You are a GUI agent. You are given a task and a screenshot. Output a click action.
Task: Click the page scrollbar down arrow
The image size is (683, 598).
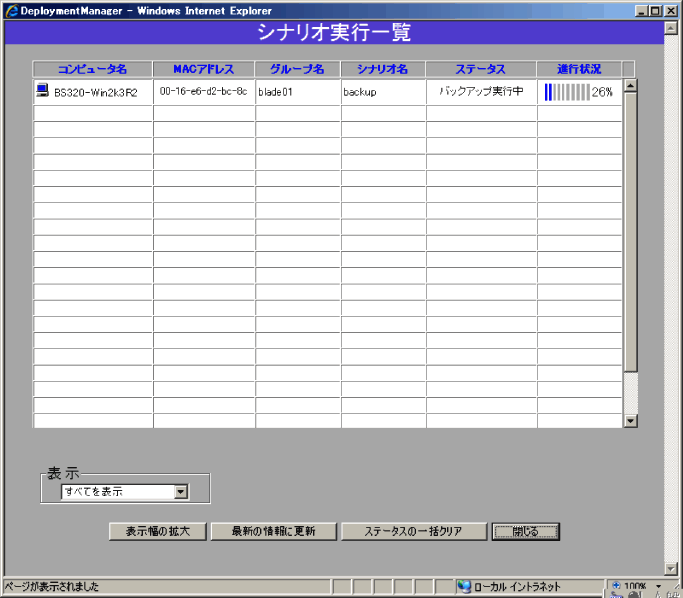click(670, 568)
